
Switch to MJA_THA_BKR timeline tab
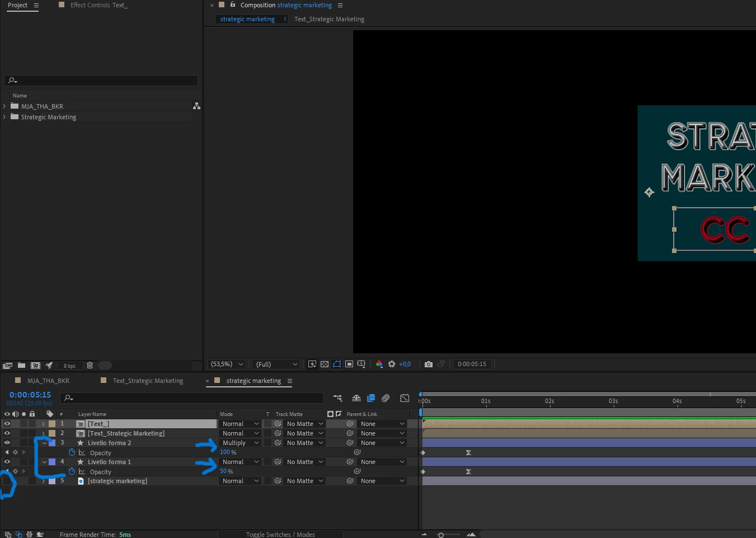pos(48,381)
